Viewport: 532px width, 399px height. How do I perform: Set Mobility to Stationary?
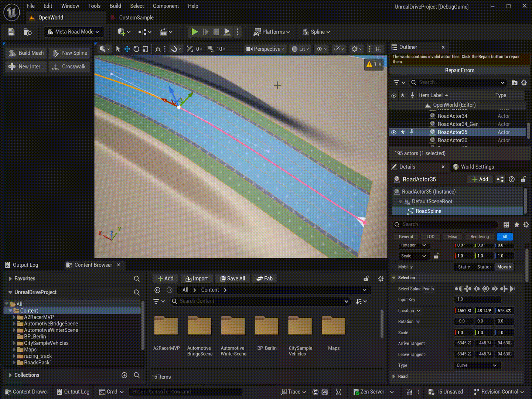click(x=484, y=267)
